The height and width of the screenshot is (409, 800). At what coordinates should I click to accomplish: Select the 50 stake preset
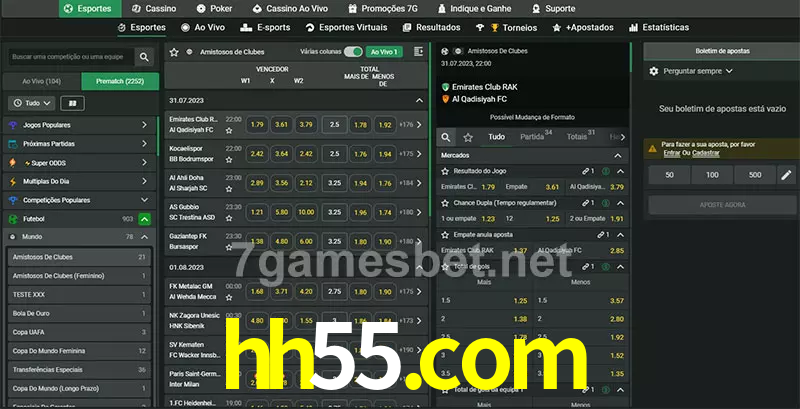669,175
